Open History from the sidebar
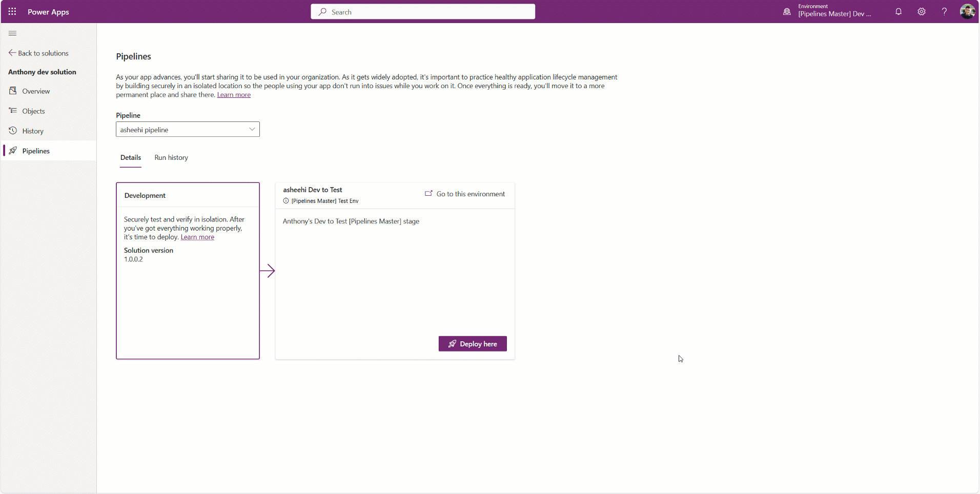The height and width of the screenshot is (494, 980). [x=32, y=131]
